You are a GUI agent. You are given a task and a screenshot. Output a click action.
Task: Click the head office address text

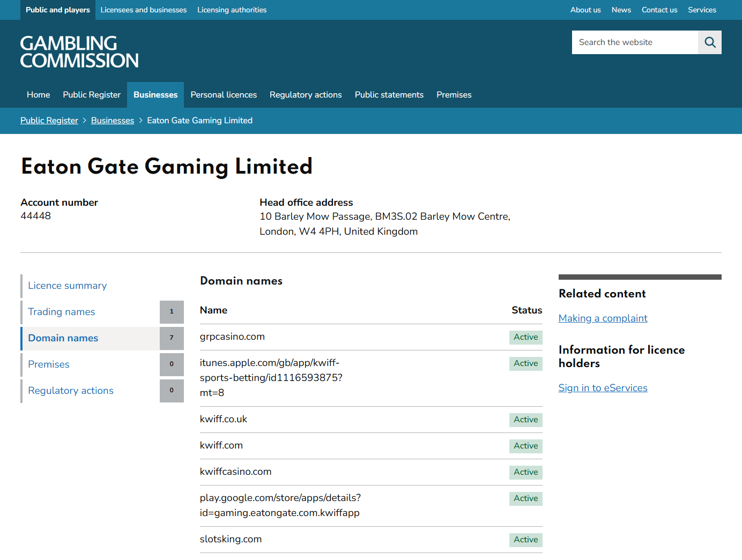pyautogui.click(x=385, y=224)
